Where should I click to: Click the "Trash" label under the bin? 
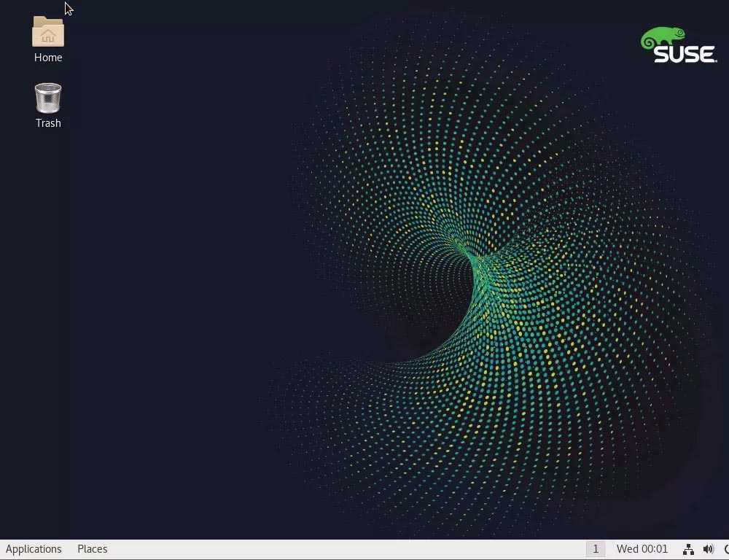[48, 123]
